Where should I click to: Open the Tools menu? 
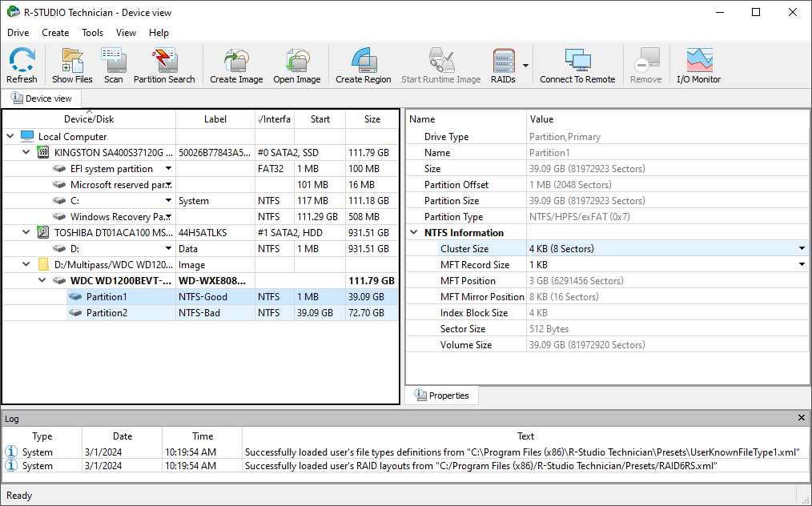pos(93,33)
